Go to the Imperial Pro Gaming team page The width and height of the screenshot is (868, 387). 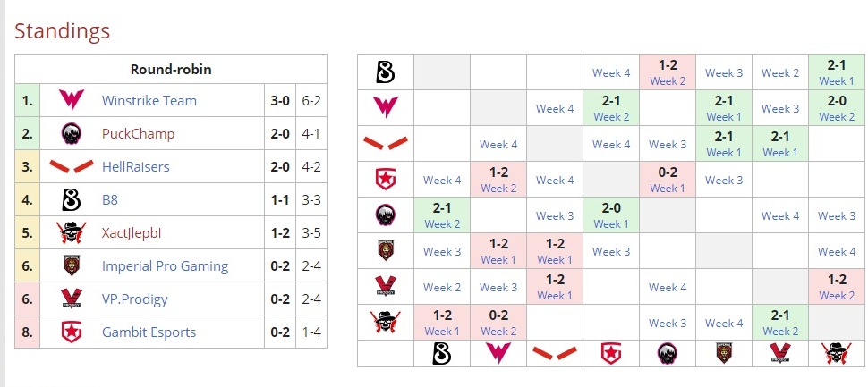[x=165, y=266]
